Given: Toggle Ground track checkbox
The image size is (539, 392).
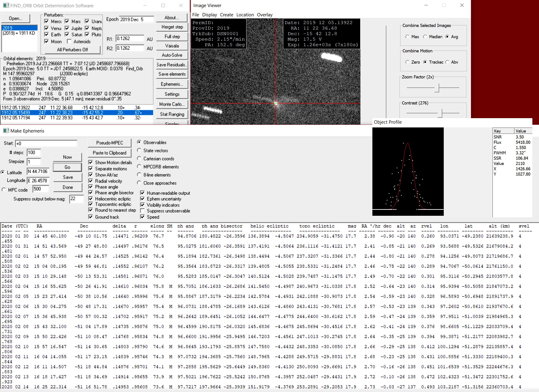Looking at the screenshot, I should 91,217.
